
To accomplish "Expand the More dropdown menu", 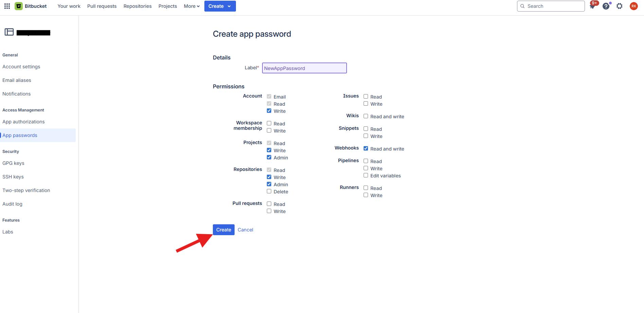I will pos(192,6).
